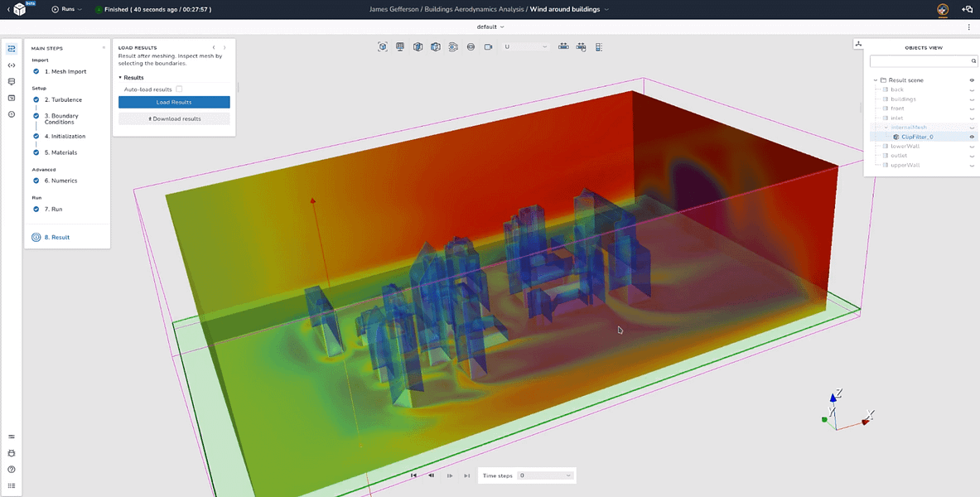Hide the ClipFilter_0 object

click(972, 137)
